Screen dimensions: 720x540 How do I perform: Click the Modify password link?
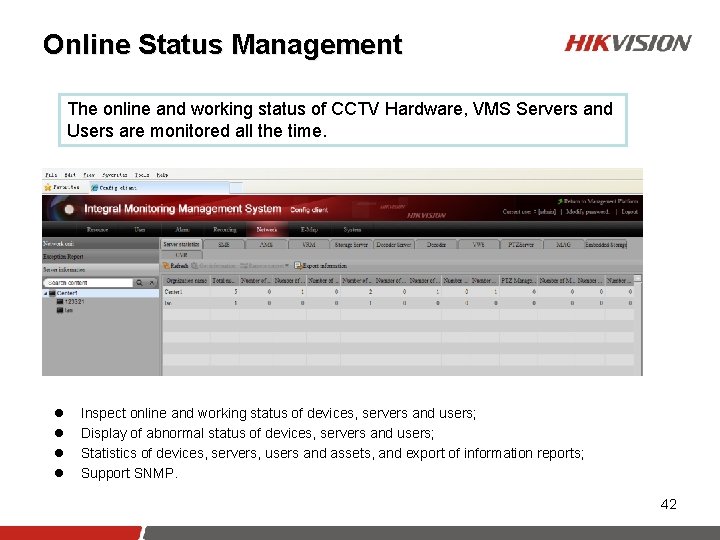coord(588,212)
